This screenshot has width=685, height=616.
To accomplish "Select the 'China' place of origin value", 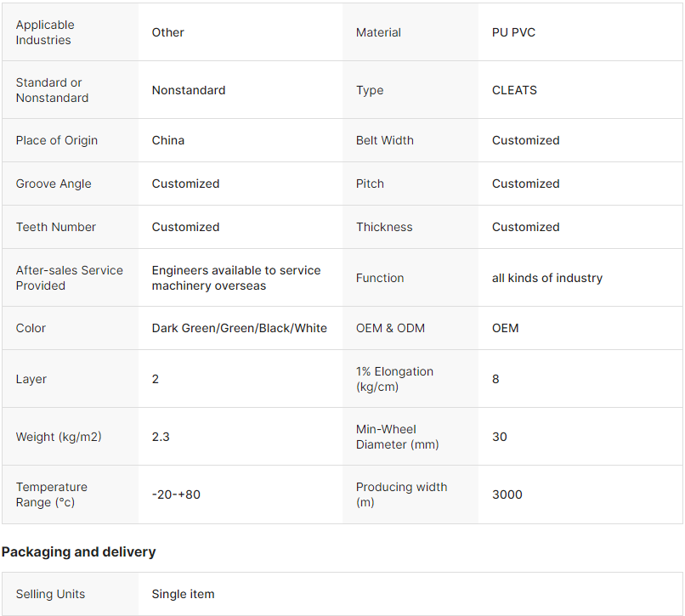I will 168,140.
